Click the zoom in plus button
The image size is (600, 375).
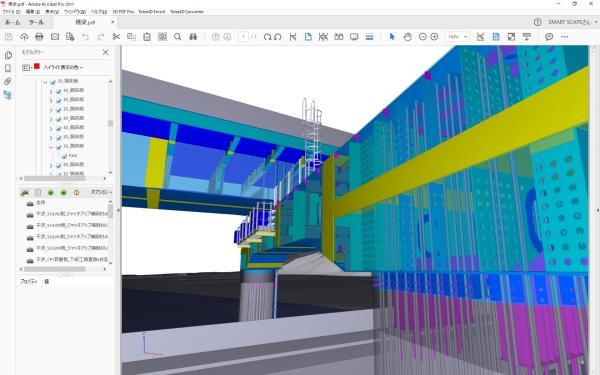click(434, 37)
